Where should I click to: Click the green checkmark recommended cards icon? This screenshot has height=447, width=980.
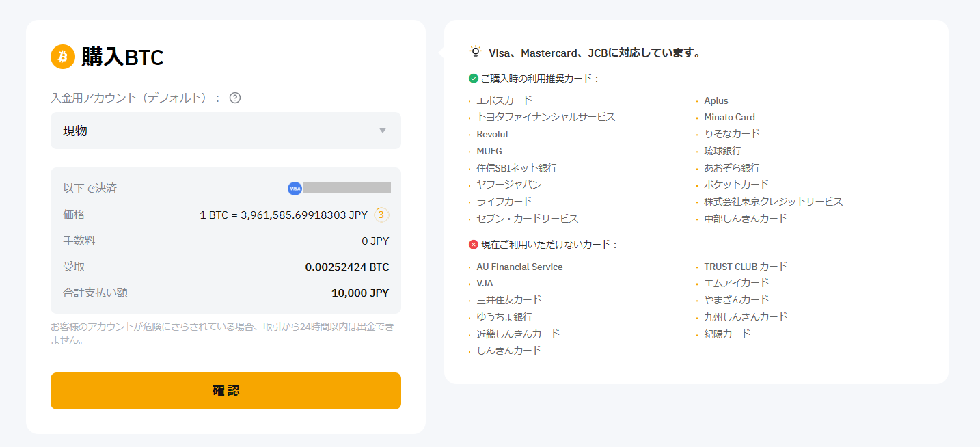(474, 79)
